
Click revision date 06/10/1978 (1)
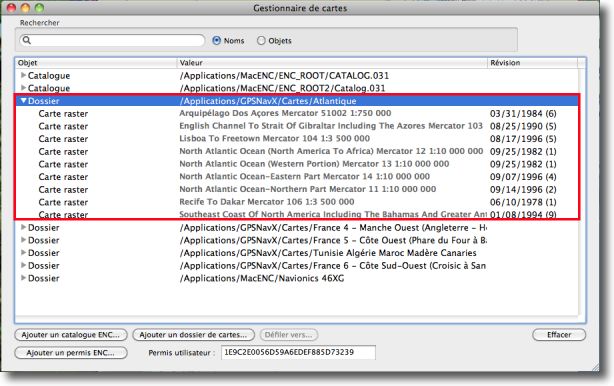[x=523, y=202]
